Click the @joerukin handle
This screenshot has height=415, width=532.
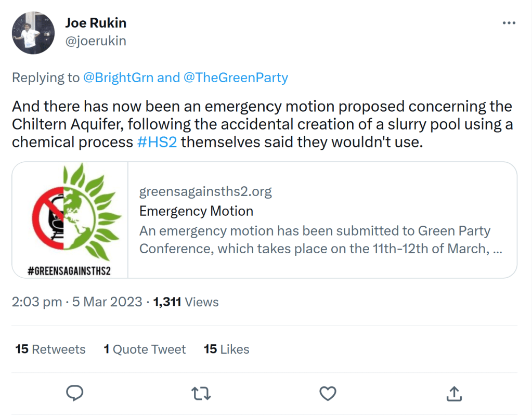click(x=96, y=41)
